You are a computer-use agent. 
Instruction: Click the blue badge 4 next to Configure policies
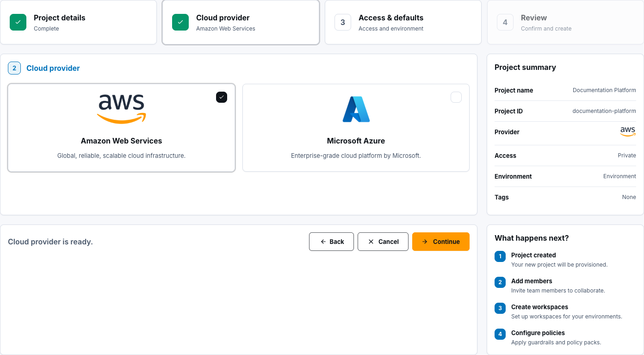click(500, 334)
